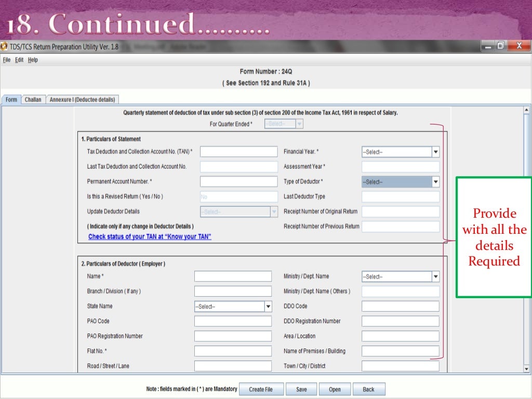Click the Assessment Year field

(401, 167)
